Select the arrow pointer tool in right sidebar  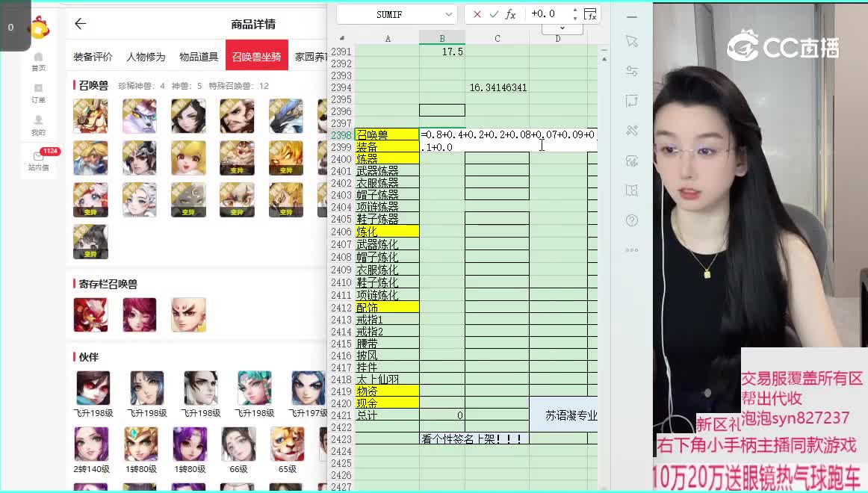click(x=632, y=40)
